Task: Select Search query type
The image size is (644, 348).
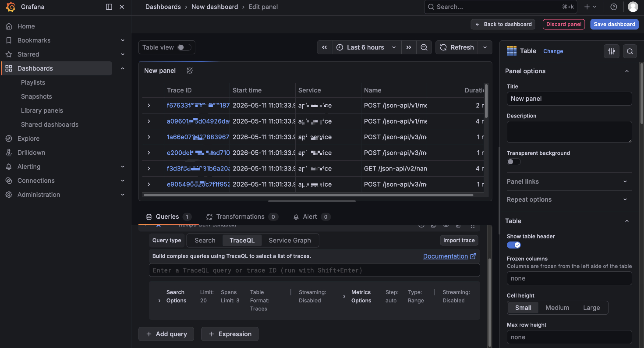Action: [205, 240]
